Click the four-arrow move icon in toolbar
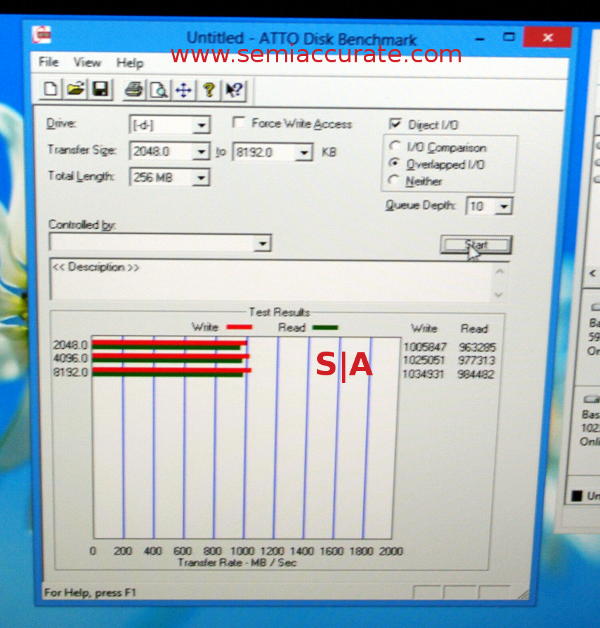Screen dimensions: 600x628 click(x=183, y=90)
